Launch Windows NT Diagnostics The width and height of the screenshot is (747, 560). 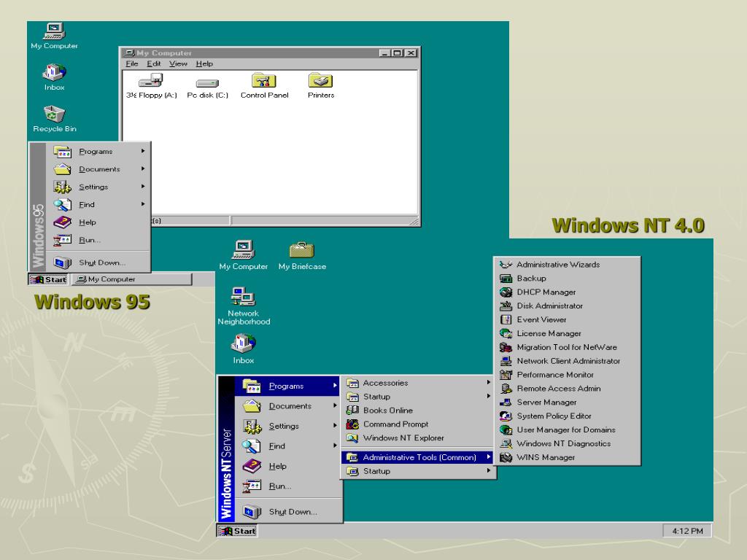coord(567,443)
